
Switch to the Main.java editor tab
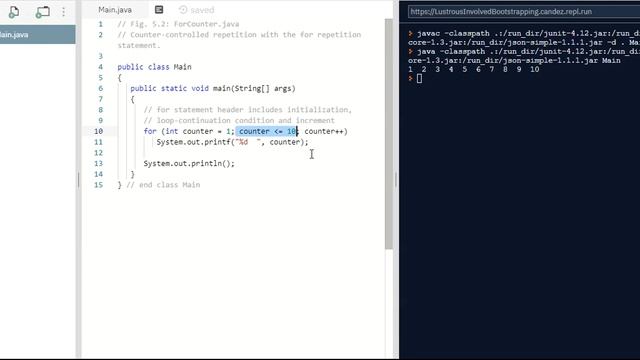pos(115,10)
